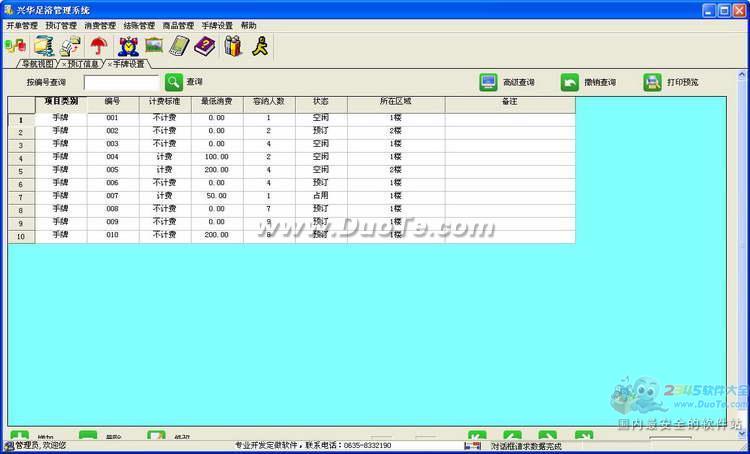The height and width of the screenshot is (454, 750).
Task: Open the 商品管理 menu
Action: pos(178,26)
